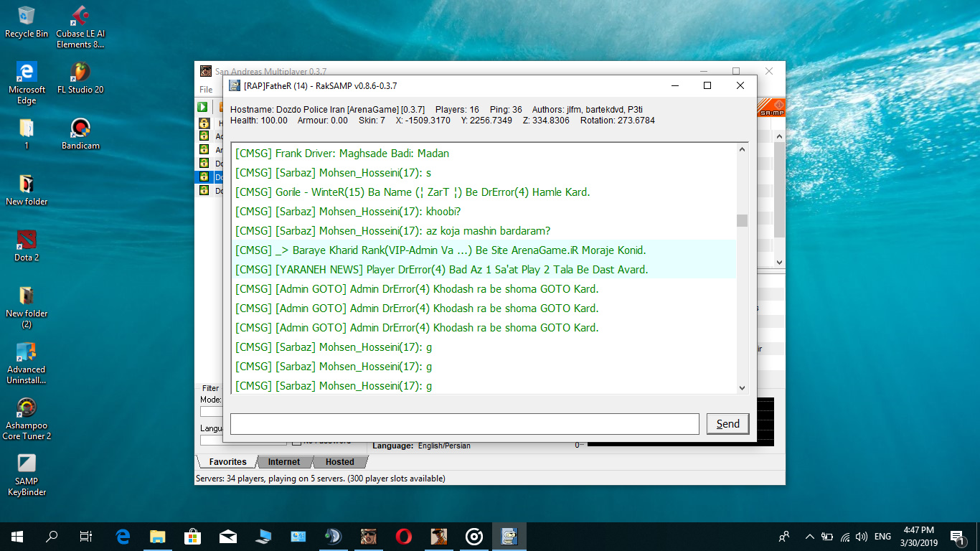Screen dimensions: 980x551
Task: Click the chat log scroll down arrow
Action: (742, 387)
